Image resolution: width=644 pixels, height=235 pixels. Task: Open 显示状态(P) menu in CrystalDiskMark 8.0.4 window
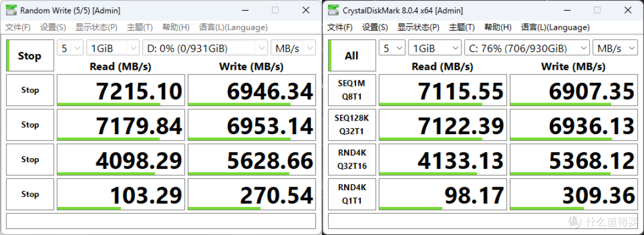coord(418,27)
